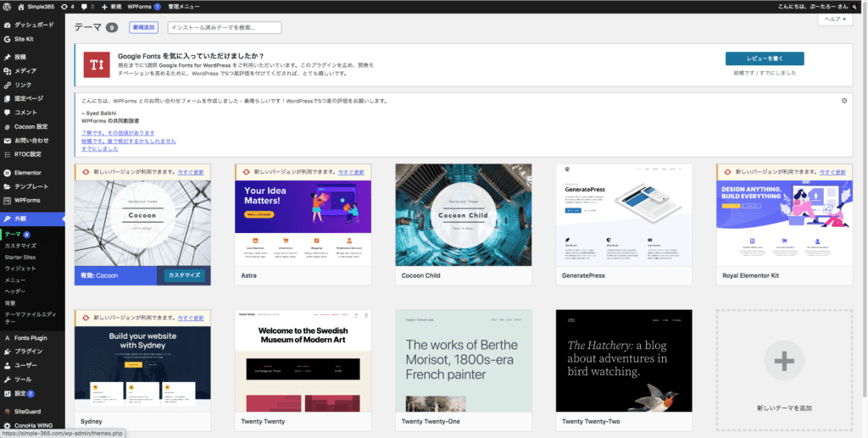Click 今すぐ更新 on the Sydney theme

click(x=191, y=318)
